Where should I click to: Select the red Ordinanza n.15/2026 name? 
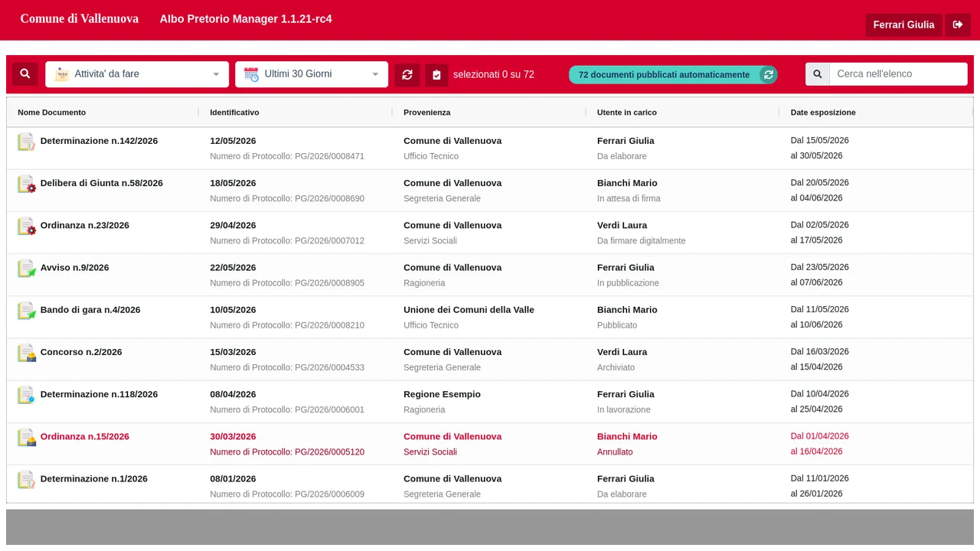pos(85,436)
